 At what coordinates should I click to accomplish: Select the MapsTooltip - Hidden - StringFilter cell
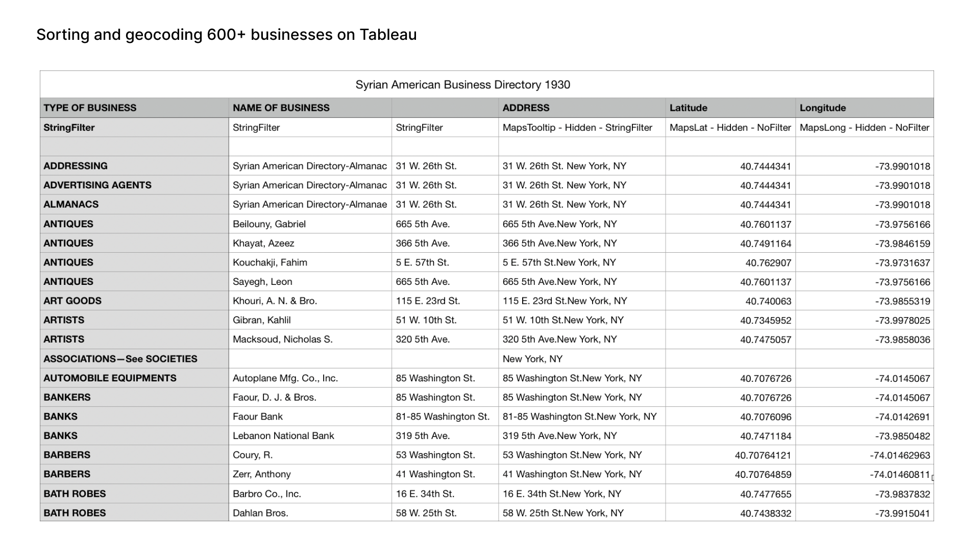click(x=577, y=128)
